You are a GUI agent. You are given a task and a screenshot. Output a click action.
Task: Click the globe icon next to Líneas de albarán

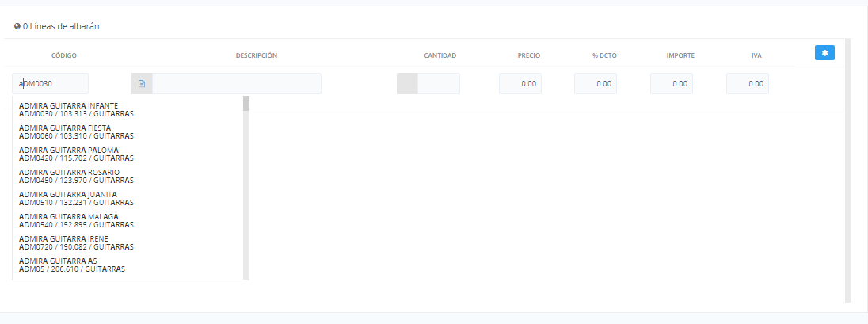(x=17, y=26)
